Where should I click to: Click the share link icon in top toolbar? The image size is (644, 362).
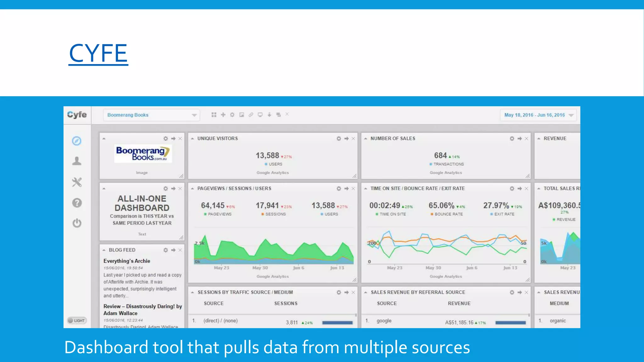pyautogui.click(x=251, y=115)
